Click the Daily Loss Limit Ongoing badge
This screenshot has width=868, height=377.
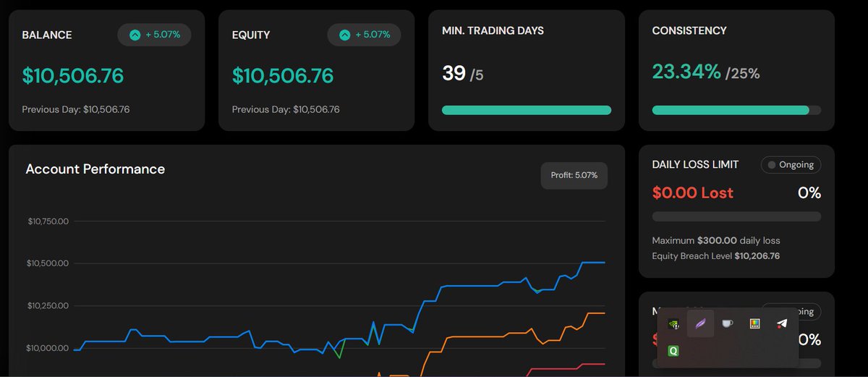click(x=791, y=165)
